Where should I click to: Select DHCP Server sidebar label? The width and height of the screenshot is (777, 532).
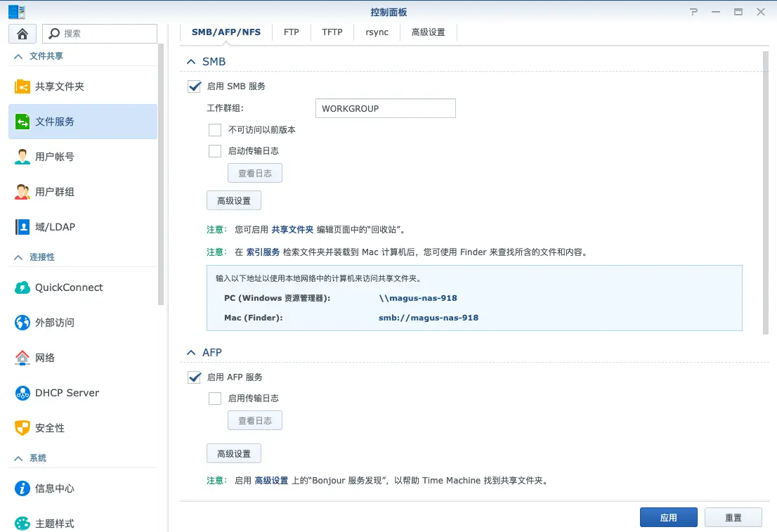click(67, 393)
